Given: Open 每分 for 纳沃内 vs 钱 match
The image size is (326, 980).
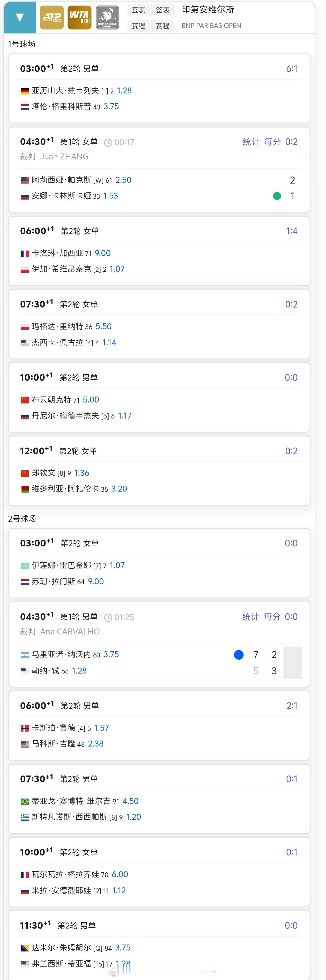Looking at the screenshot, I should (x=272, y=617).
